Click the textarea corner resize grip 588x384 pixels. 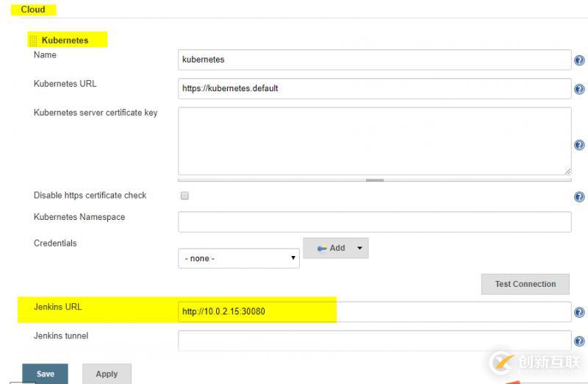tap(567, 171)
